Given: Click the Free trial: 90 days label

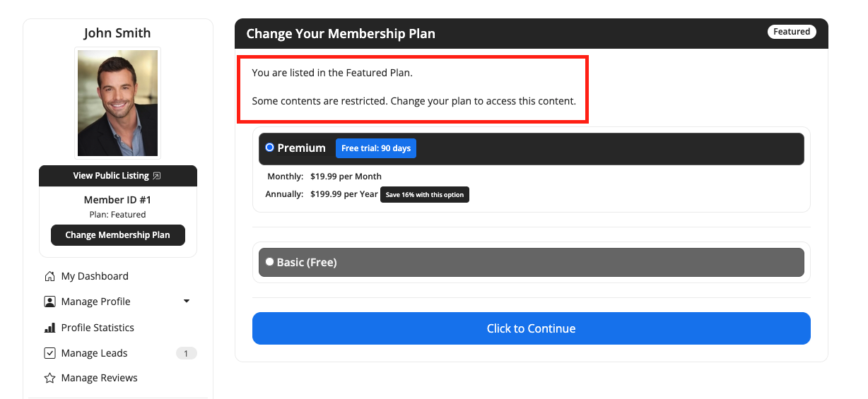Looking at the screenshot, I should coord(376,148).
